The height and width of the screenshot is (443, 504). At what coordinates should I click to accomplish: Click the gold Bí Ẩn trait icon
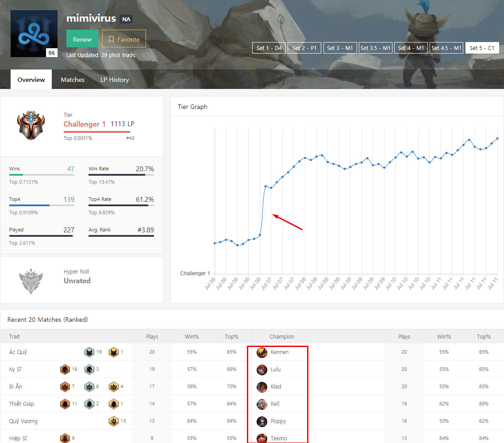(113, 387)
